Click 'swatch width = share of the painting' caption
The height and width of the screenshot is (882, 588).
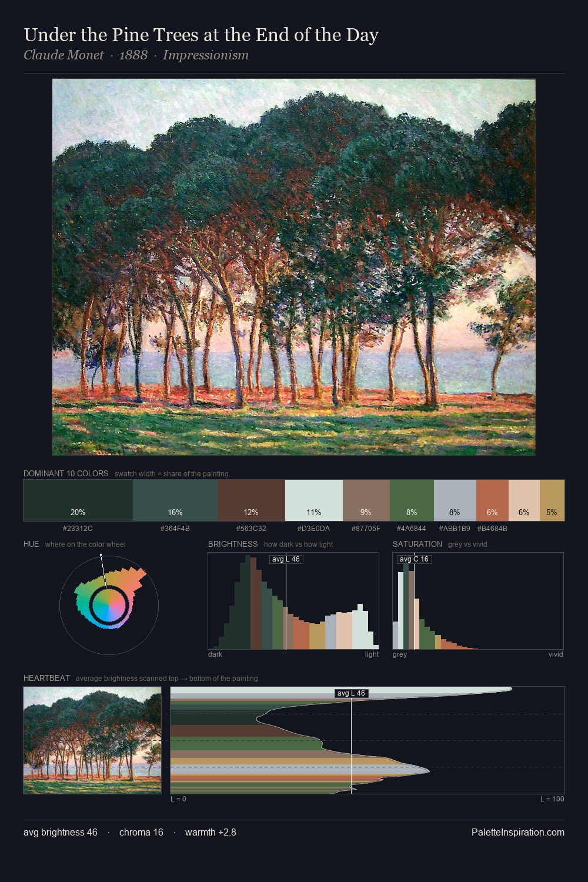point(172,474)
